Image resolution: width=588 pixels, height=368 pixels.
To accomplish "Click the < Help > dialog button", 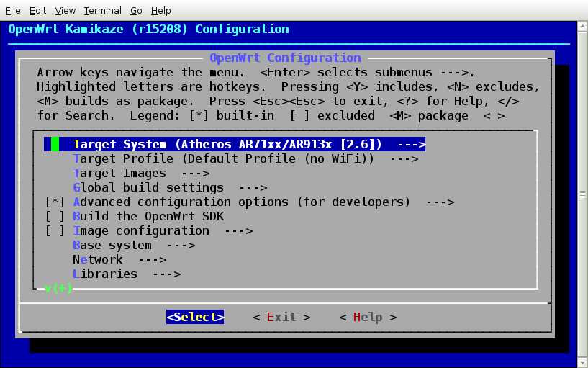I will pyautogui.click(x=368, y=318).
